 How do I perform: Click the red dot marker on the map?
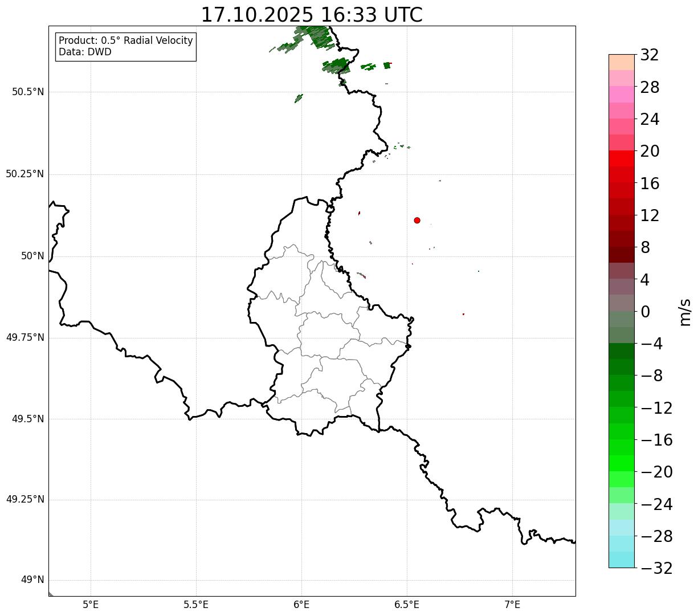click(417, 221)
